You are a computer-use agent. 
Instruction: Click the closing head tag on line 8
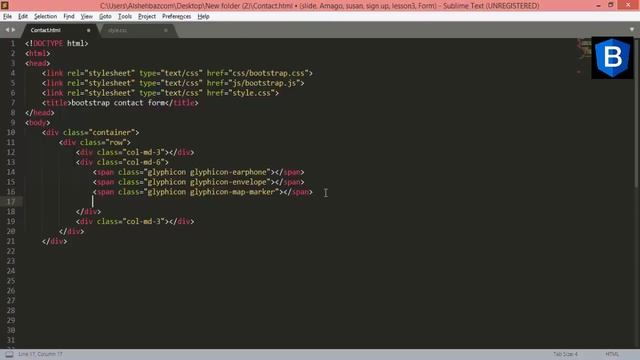pos(40,113)
